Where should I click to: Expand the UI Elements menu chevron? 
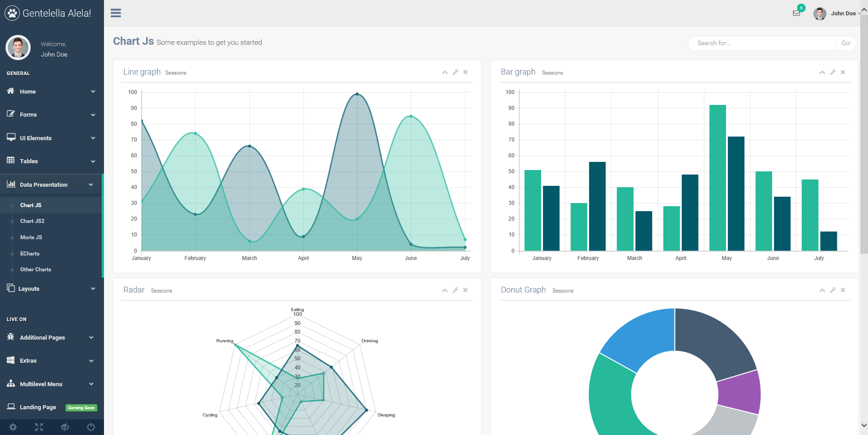click(x=93, y=138)
